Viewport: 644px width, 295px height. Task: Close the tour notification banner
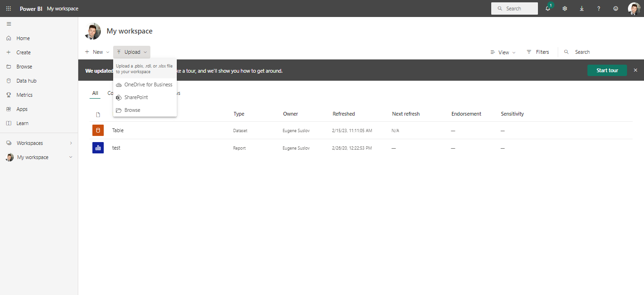tap(636, 70)
